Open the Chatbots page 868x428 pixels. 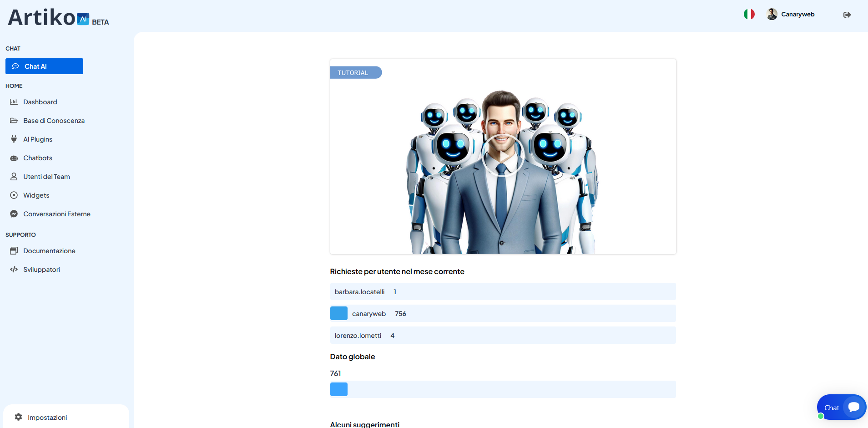click(38, 158)
